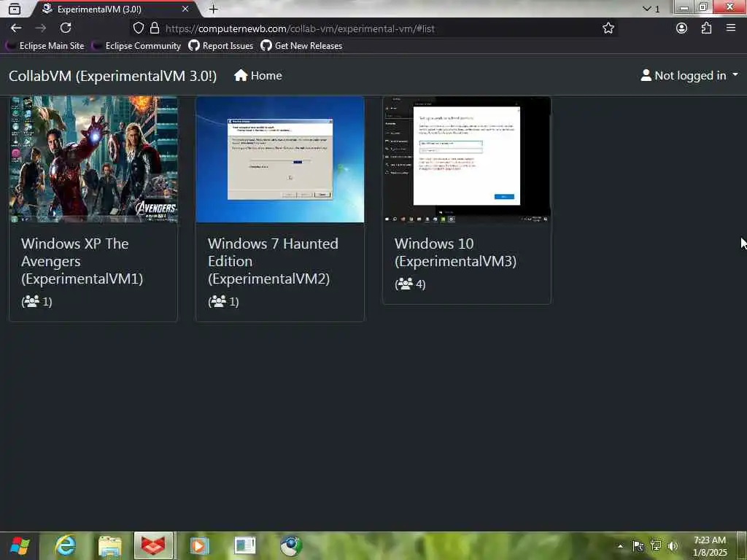Click the padlock site security icon
The width and height of the screenshot is (747, 560).
(x=155, y=28)
